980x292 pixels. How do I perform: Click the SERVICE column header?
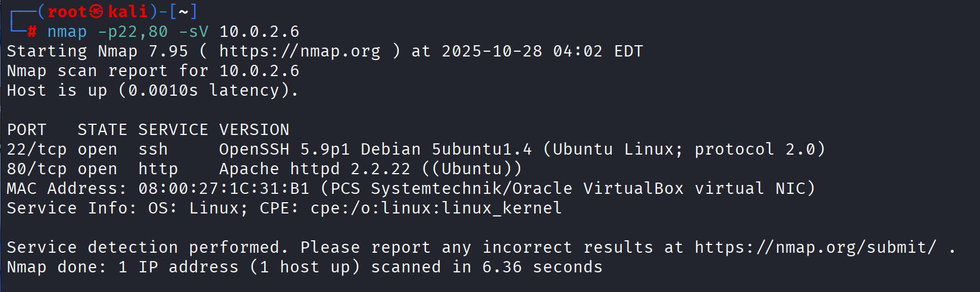pyautogui.click(x=173, y=130)
